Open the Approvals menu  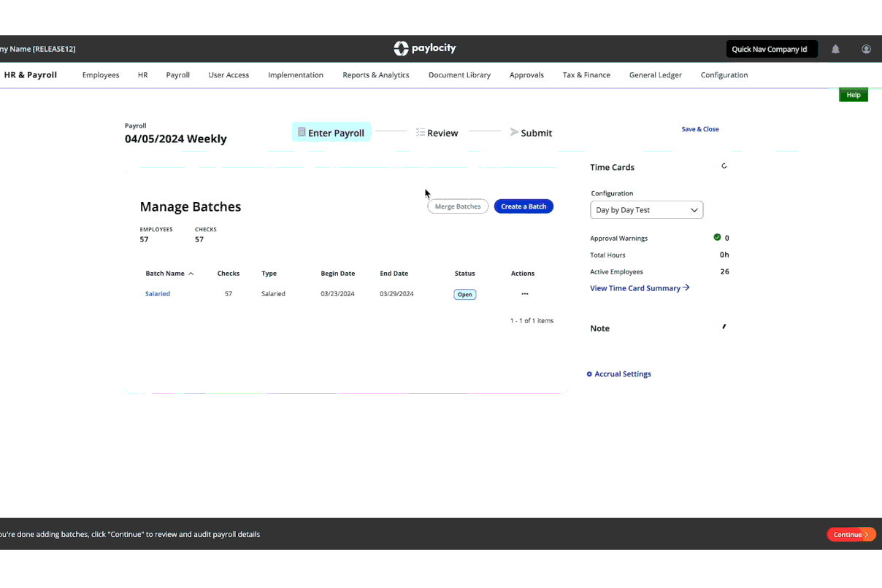click(x=526, y=75)
